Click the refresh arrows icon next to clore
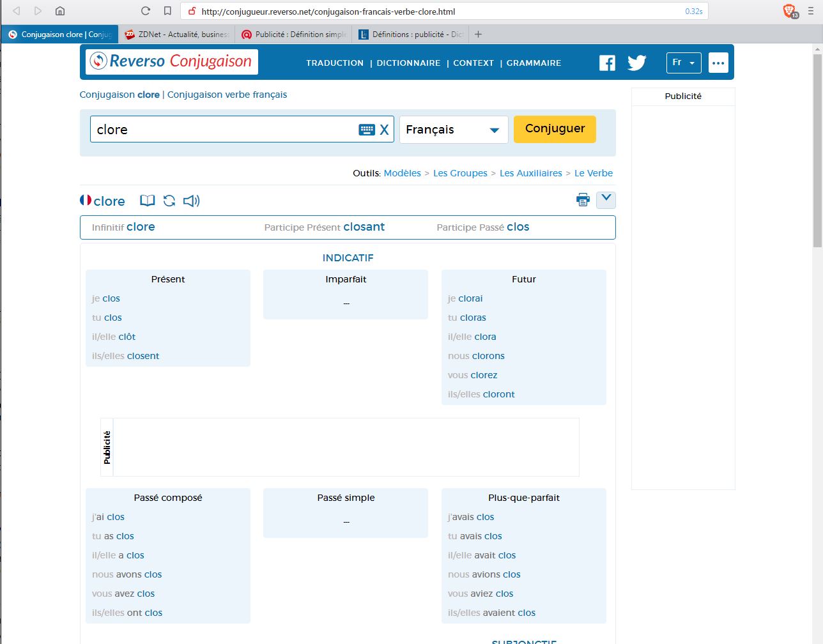 (169, 201)
